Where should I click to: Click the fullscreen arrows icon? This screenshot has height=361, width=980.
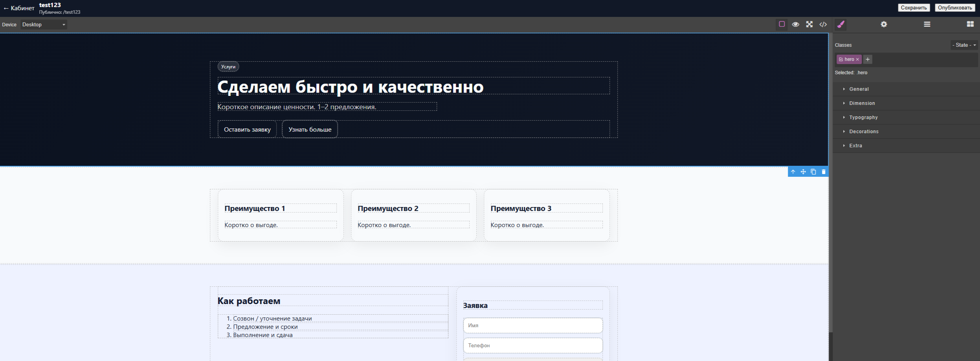click(x=809, y=24)
